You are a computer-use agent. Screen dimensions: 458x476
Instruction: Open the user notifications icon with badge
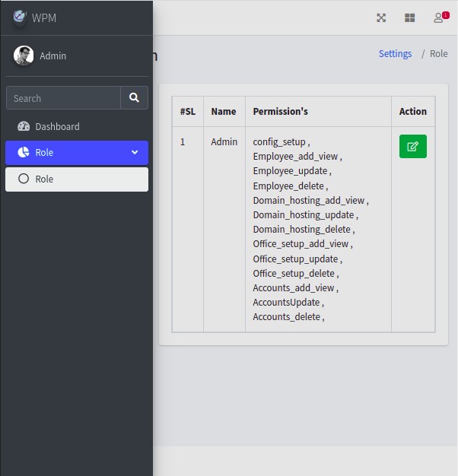coord(439,17)
